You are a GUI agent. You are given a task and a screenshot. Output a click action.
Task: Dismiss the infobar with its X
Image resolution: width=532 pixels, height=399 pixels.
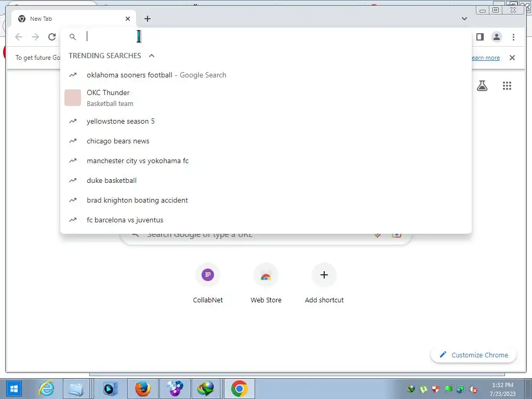pos(512,58)
